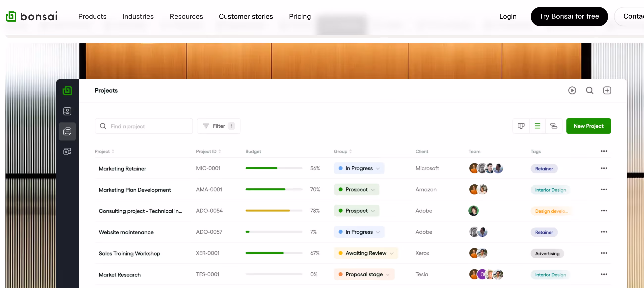644x288 pixels.
Task: Expand the Awaiting Review status dropdown
Action: [366, 253]
